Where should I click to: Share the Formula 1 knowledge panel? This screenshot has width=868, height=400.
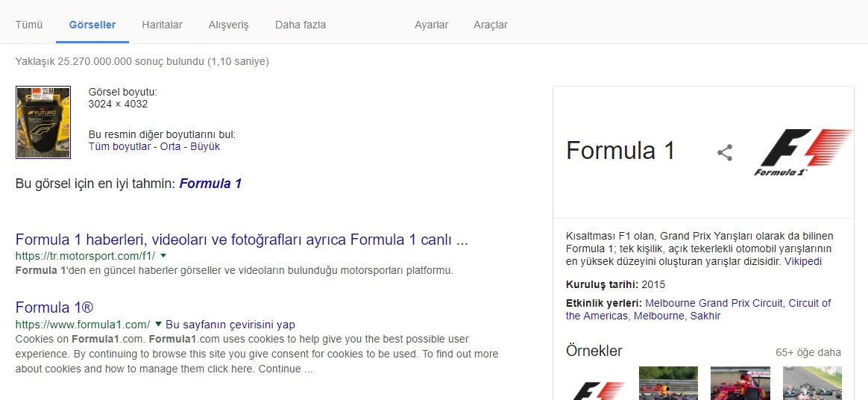tap(725, 152)
